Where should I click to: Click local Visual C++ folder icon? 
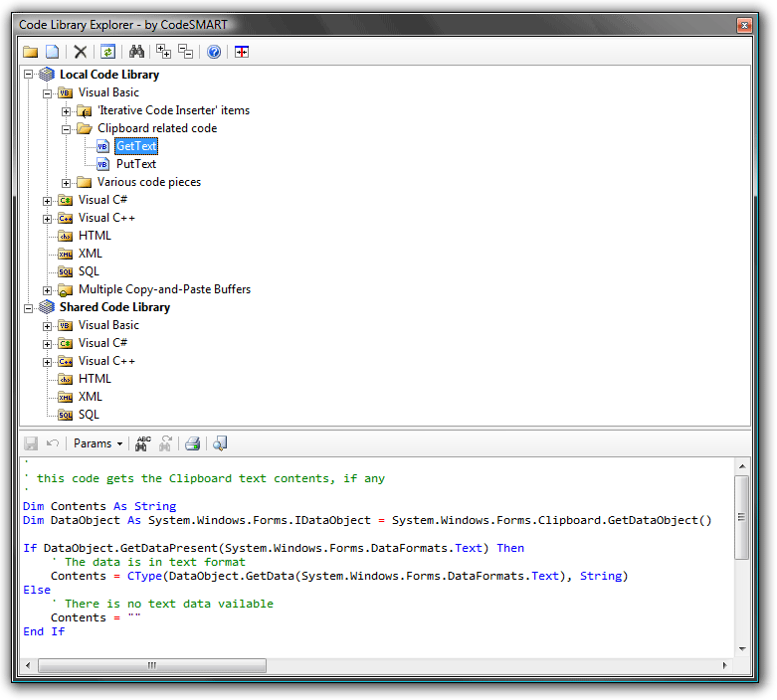click(x=65, y=218)
